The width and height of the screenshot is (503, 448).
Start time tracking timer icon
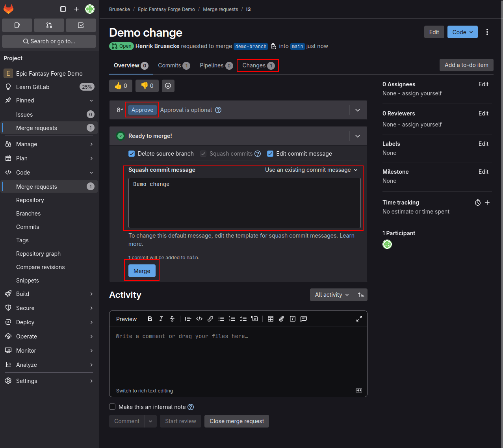(478, 203)
